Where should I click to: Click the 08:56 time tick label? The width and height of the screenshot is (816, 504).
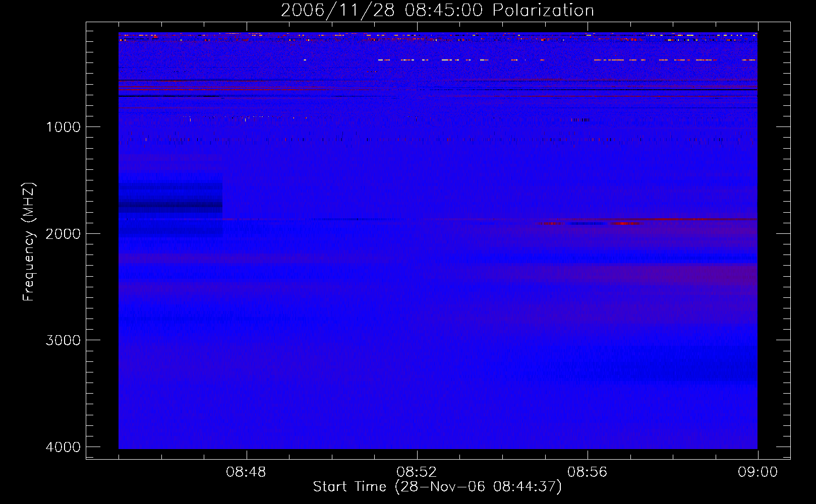[x=587, y=472]
